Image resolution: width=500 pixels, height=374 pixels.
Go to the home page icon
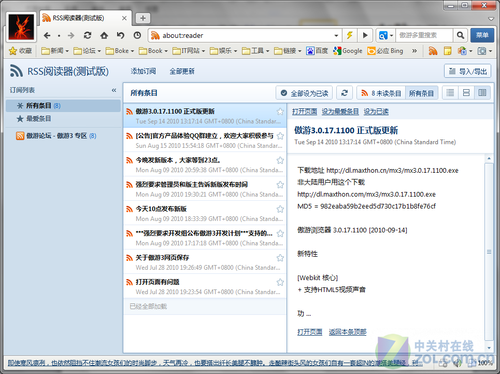coord(104,35)
